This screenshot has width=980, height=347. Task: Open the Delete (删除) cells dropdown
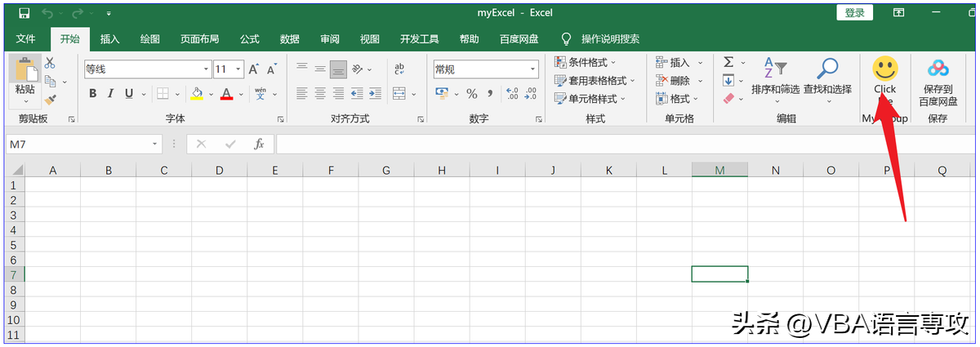(680, 80)
